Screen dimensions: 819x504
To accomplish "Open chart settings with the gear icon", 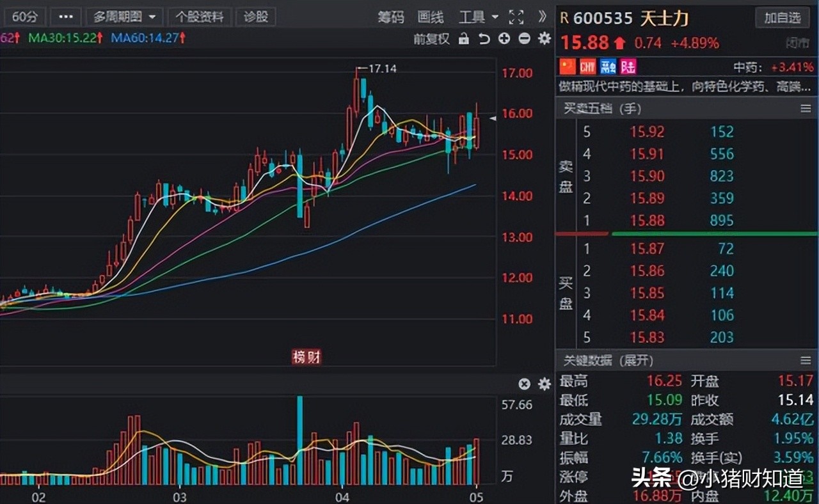I will [543, 39].
